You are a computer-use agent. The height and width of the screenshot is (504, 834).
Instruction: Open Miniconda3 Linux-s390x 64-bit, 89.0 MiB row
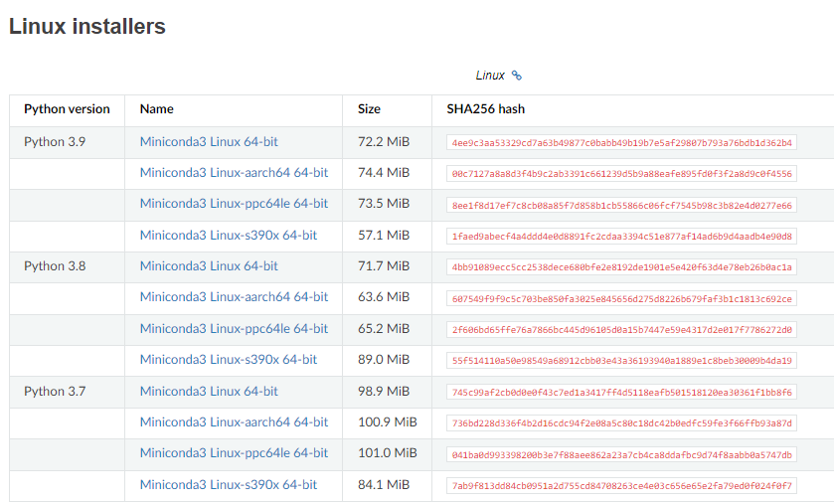pyautogui.click(x=229, y=360)
